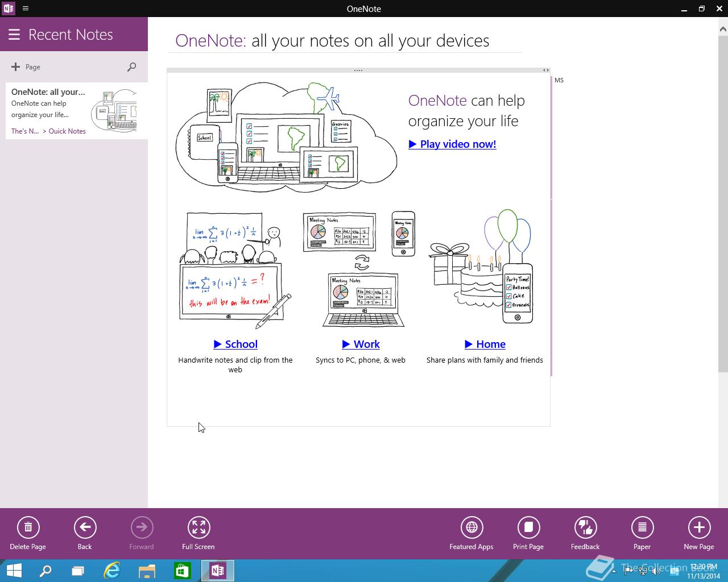Click 'Handwrite notes and clip from the web'
This screenshot has height=582, width=728.
click(235, 365)
